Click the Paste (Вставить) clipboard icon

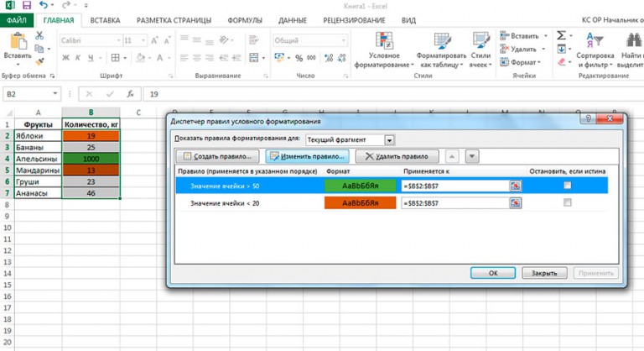click(x=18, y=42)
